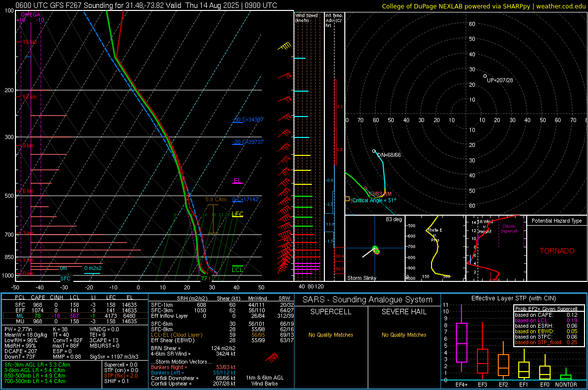This screenshot has height=390, width=588.
Task: Click the based on STP_fixed: 0.25 row
Action: (546, 342)
